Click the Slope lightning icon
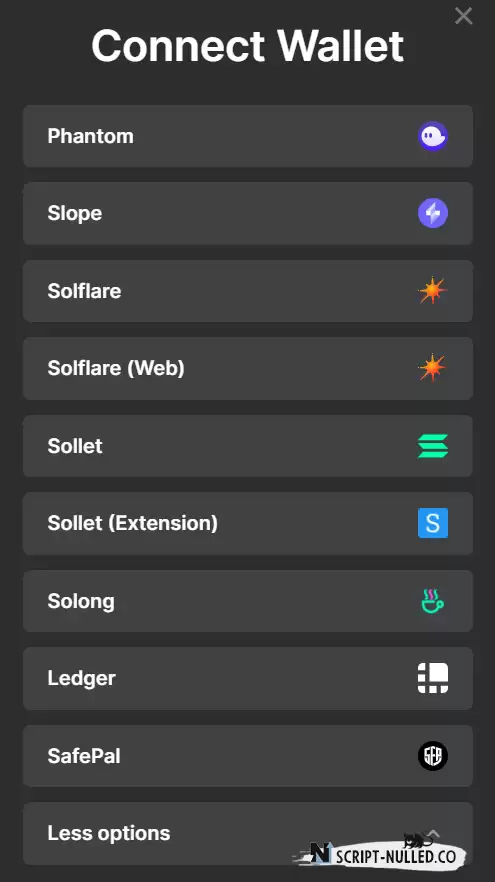Viewport: 495px width, 882px height. point(433,213)
